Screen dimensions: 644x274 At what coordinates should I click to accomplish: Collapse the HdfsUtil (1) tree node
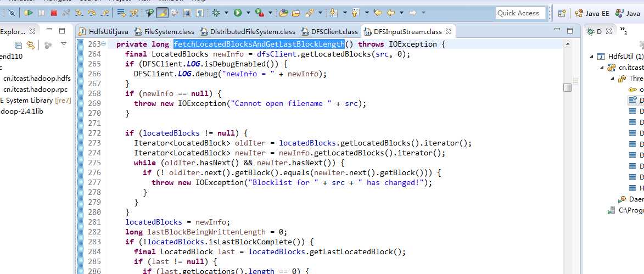pos(592,57)
